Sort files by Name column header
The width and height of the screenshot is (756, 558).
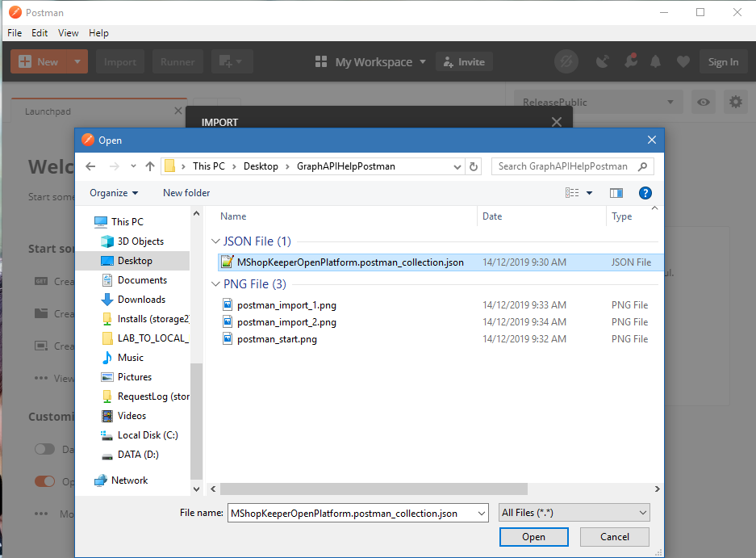point(233,216)
